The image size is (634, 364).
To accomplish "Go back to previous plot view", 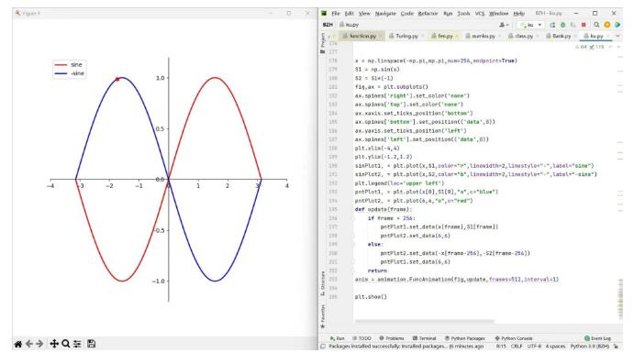I will point(29,344).
